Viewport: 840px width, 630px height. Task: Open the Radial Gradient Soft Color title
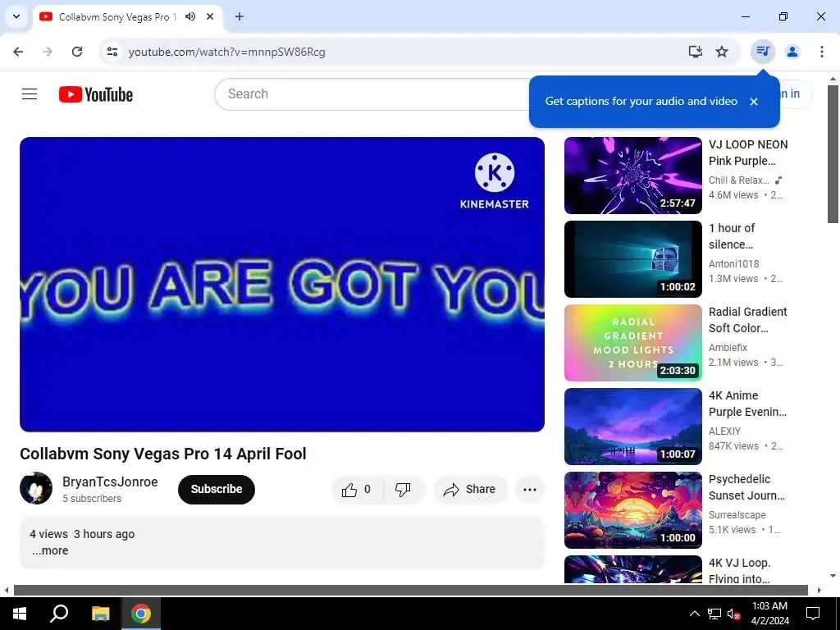point(748,320)
